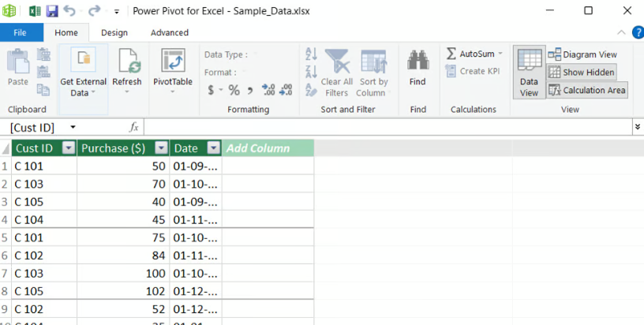Click the Power Pivot app icon in title bar
This screenshot has height=325, width=644.
(x=9, y=11)
